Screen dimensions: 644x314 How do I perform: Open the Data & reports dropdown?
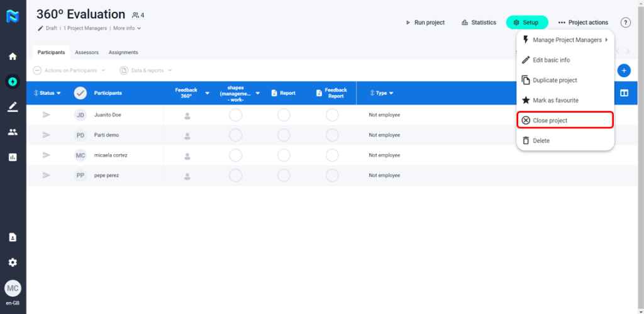coord(146,70)
